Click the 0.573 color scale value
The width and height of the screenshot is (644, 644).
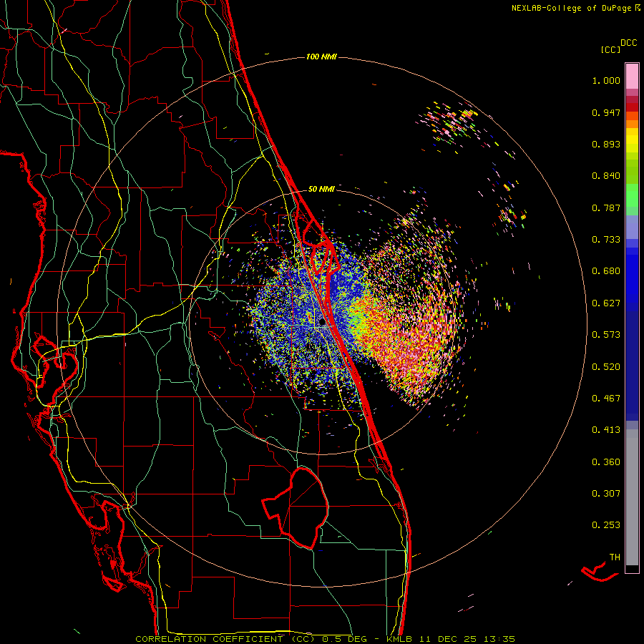coord(606,335)
